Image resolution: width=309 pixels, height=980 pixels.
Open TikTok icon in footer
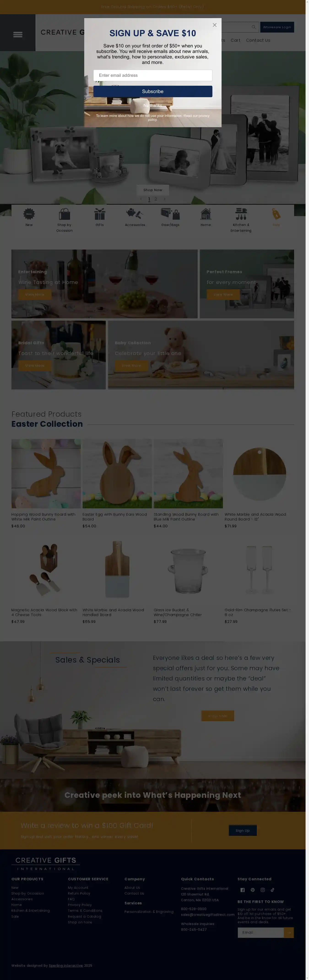coord(273,890)
